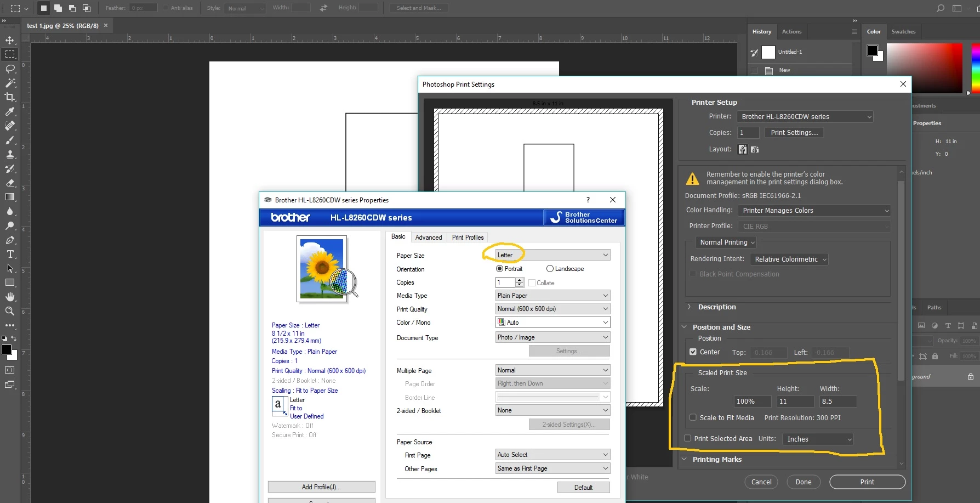Click the foreground color swatch in Color panel
The image size is (980, 503).
coord(872,50)
